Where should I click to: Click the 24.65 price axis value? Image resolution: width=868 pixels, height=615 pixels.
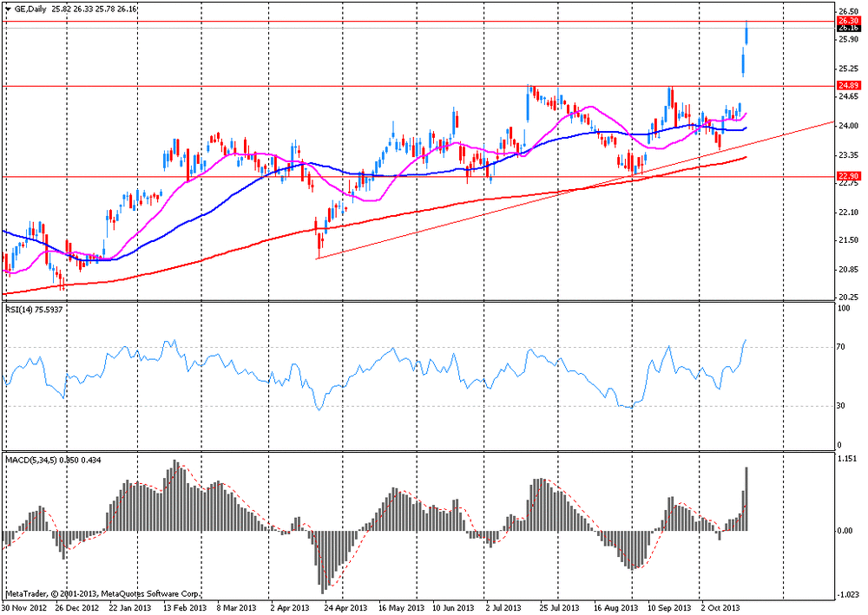click(x=848, y=97)
